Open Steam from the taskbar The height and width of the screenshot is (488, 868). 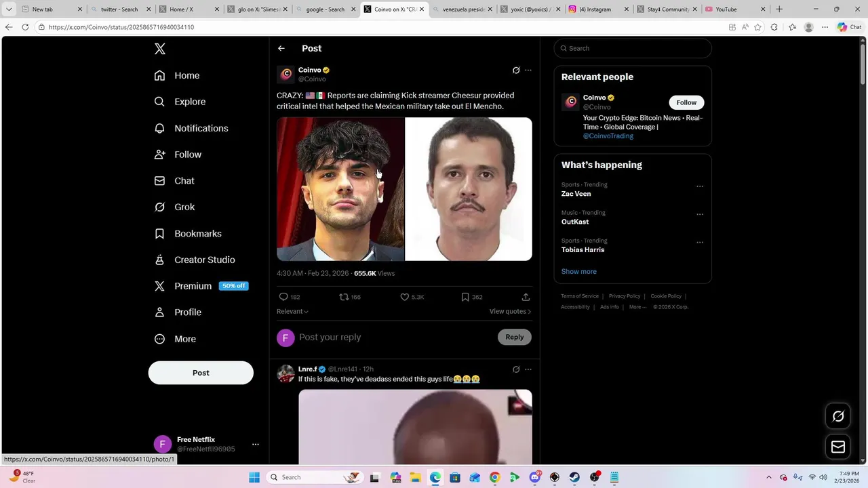[x=574, y=477]
